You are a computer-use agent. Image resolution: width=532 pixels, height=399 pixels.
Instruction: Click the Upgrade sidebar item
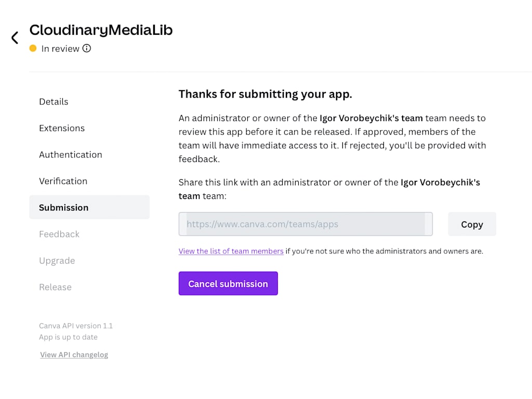57,260
